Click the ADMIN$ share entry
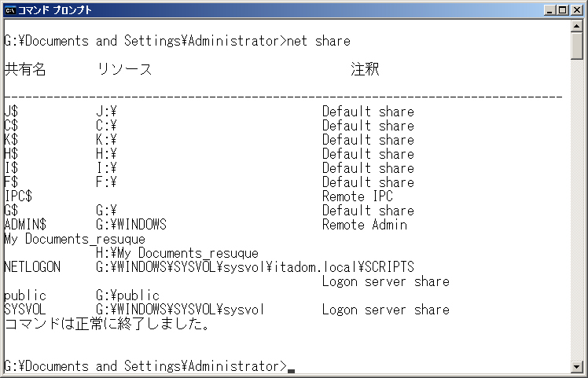The image size is (588, 378). [25, 225]
